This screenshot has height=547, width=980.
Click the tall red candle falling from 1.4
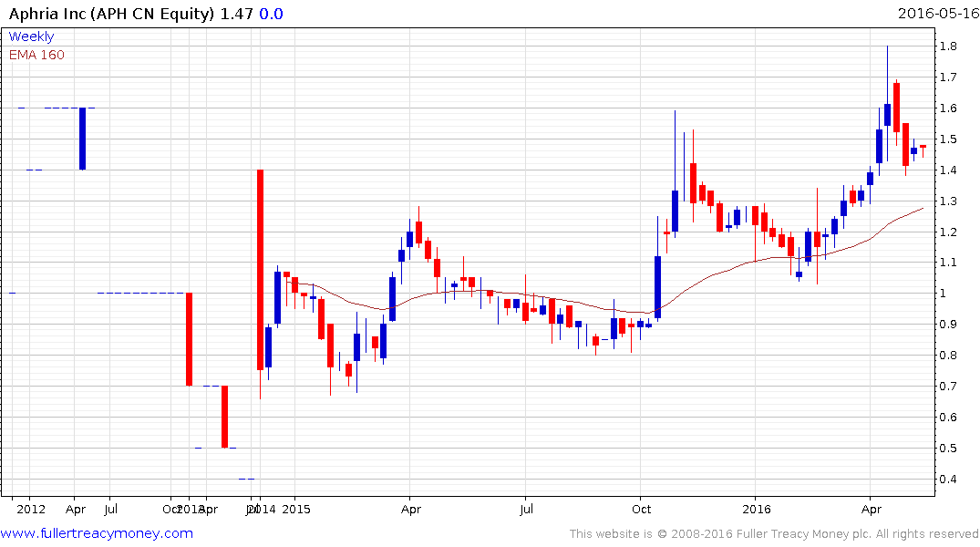(260, 270)
